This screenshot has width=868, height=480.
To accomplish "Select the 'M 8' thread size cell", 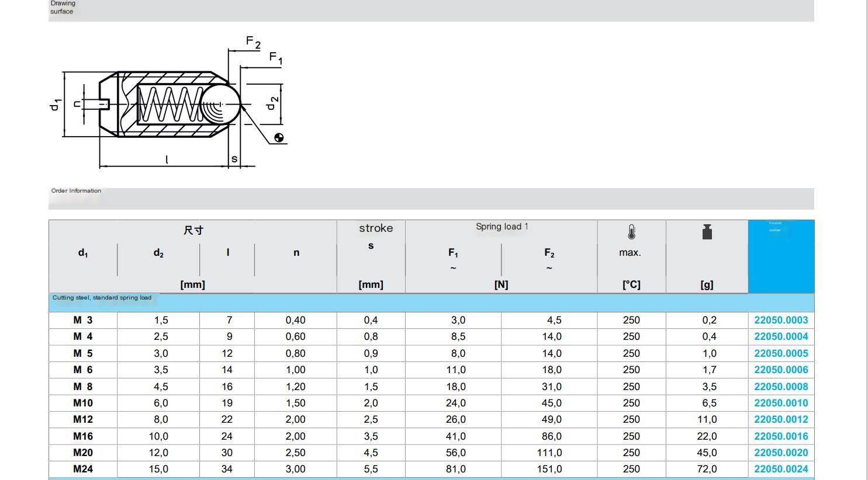I will (x=83, y=387).
